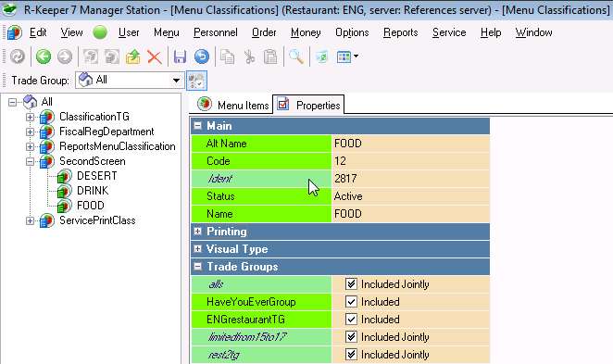The width and height of the screenshot is (613, 364).
Task: Click the Name value field FOOD
Action: (x=410, y=213)
